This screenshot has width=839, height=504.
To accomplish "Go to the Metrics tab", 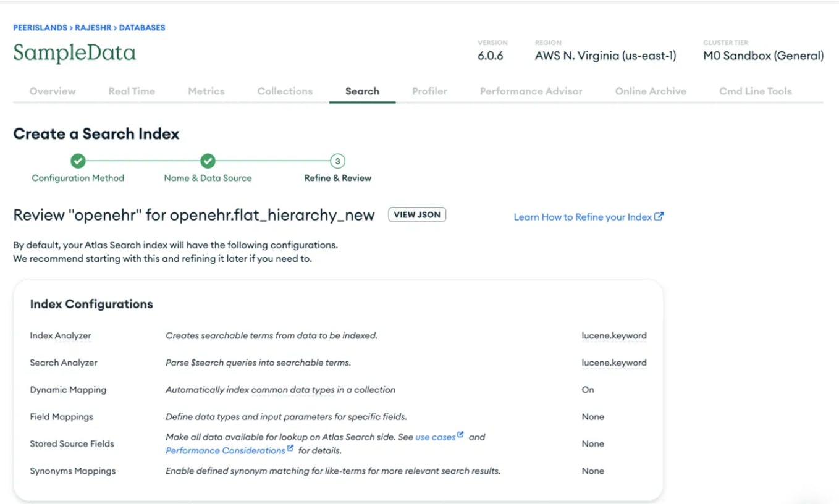I will pos(206,91).
